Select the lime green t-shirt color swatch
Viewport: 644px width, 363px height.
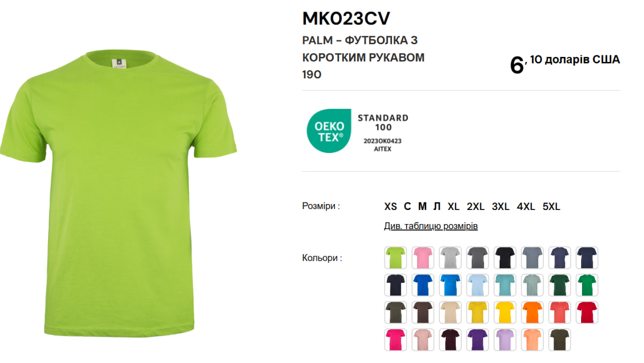(395, 258)
